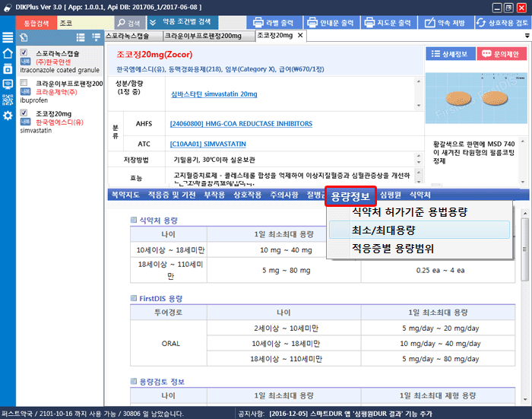Click the hamburger menu icon in left sidebar
The height and width of the screenshot is (419, 532).
click(8, 38)
